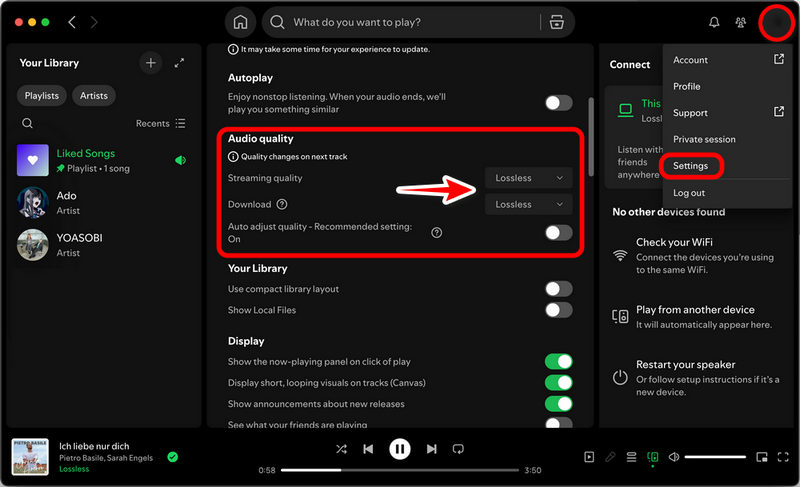Skip to previous track
The width and height of the screenshot is (800, 487).
pos(368,449)
